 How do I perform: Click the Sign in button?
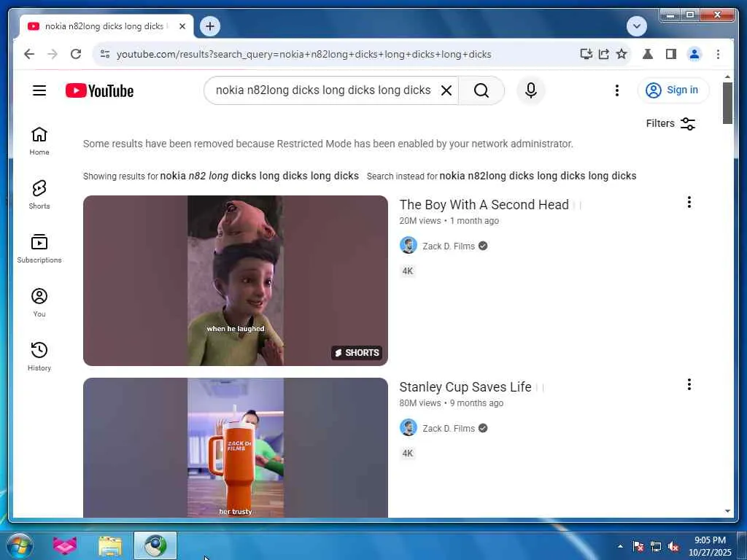point(673,90)
